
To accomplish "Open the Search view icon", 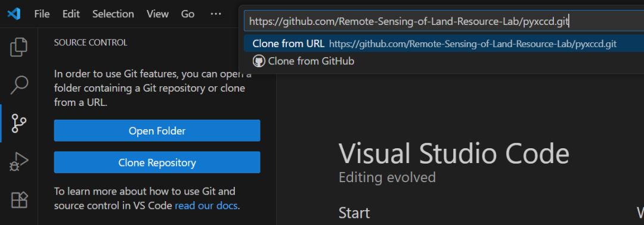I will pyautogui.click(x=19, y=85).
